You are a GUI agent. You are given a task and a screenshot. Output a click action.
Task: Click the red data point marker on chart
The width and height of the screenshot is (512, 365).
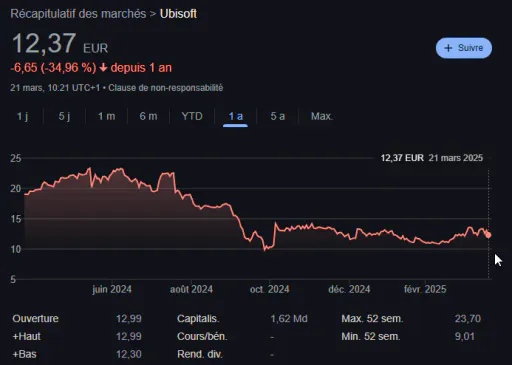coord(488,235)
